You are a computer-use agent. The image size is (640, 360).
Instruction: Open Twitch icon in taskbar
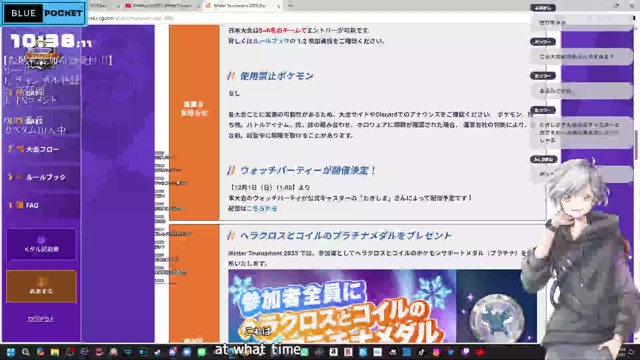tap(466, 351)
